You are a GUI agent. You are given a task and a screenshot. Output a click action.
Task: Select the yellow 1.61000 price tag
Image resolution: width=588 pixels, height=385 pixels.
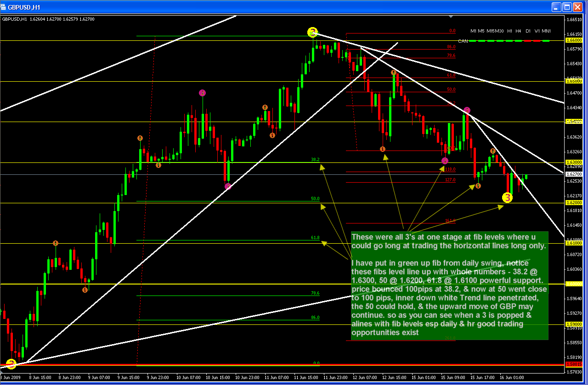574,243
